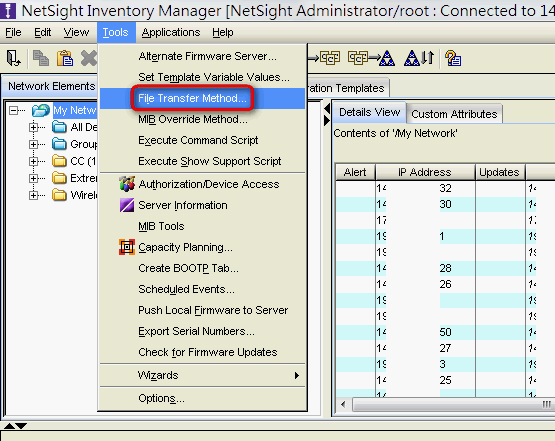
Task: Open Options from Tools menu
Action: pos(202,399)
